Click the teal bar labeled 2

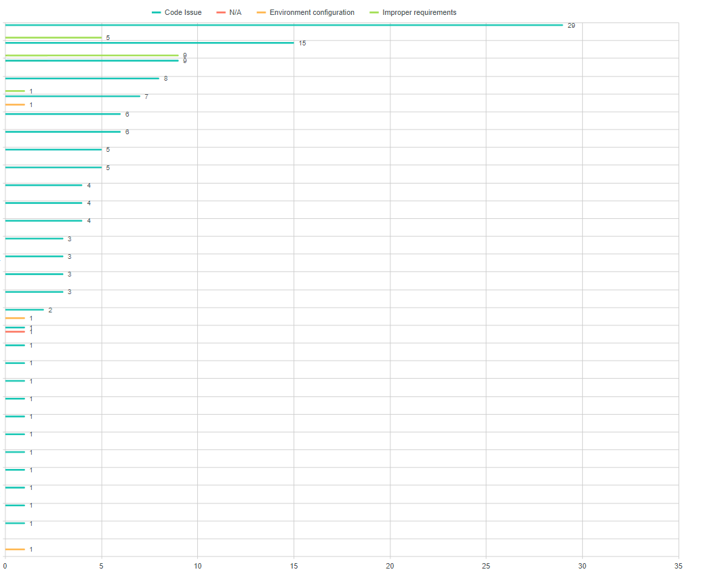point(24,310)
